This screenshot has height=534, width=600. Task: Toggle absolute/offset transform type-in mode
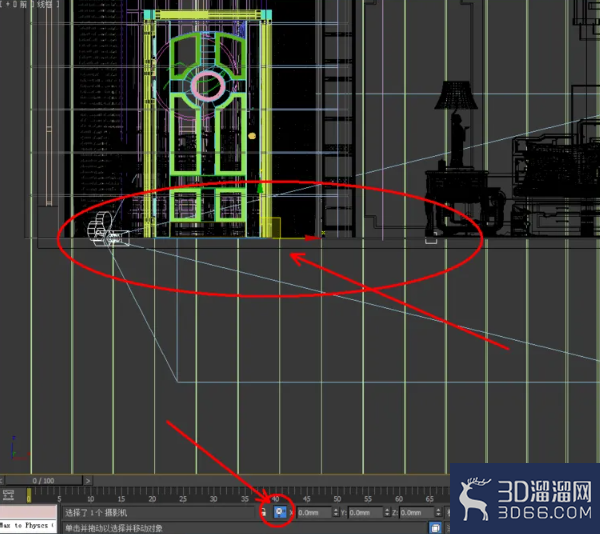280,512
